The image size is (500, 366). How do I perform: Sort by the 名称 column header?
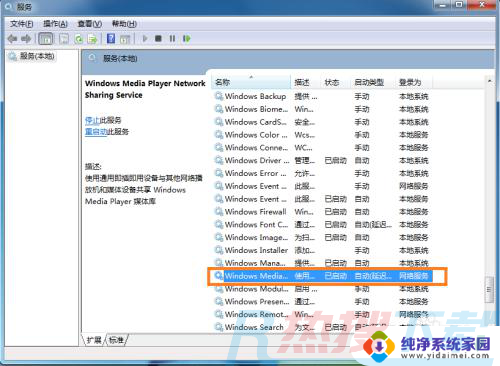click(251, 82)
